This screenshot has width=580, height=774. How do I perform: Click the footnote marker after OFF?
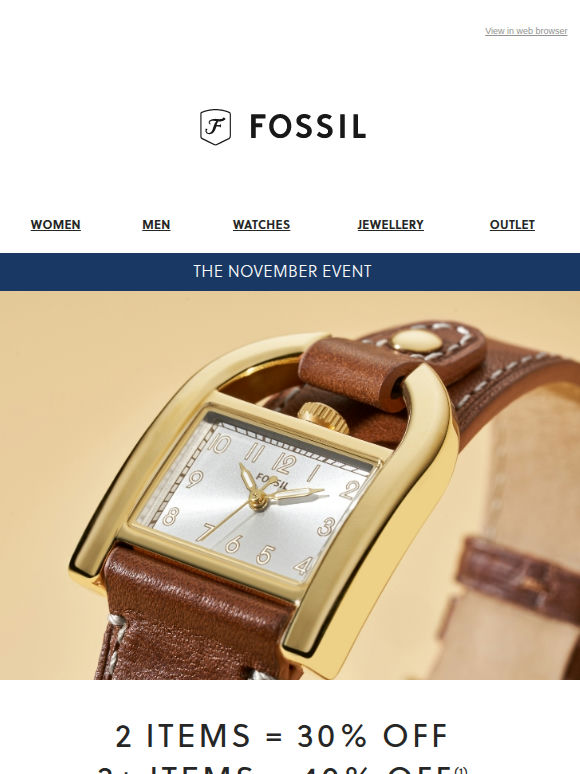tap(461, 770)
